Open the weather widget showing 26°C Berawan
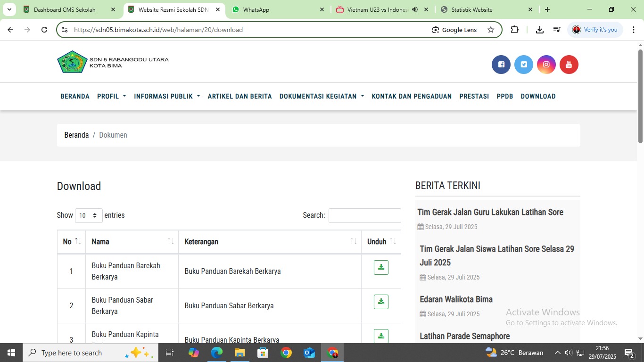This screenshot has height=362, width=644. (514, 353)
